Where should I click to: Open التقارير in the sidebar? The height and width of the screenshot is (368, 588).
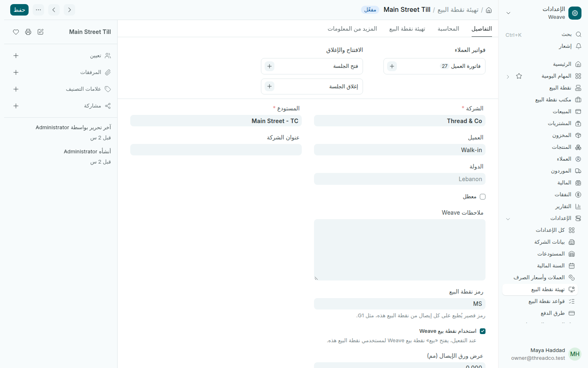pyautogui.click(x=542, y=206)
